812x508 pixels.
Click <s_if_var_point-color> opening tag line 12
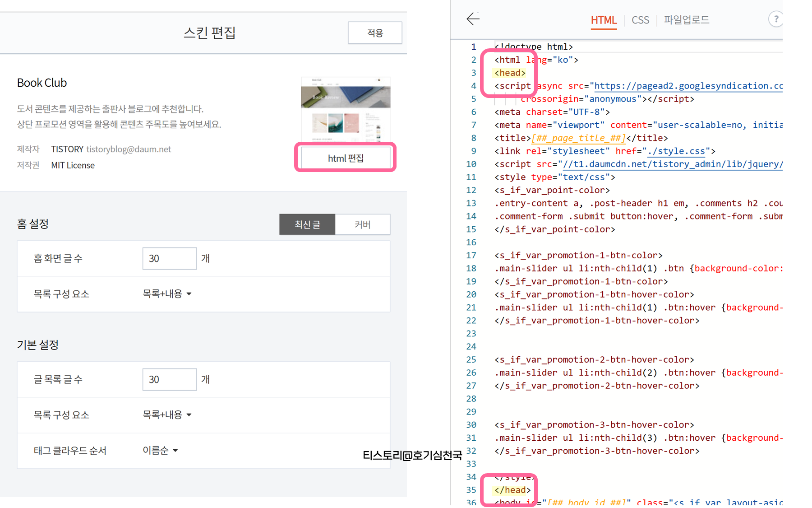[x=552, y=190]
